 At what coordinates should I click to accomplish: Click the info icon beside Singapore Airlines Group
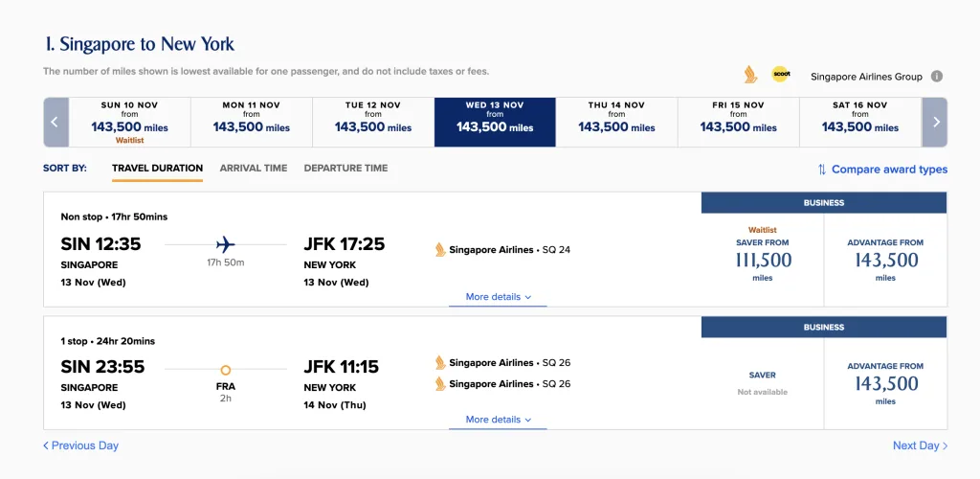[937, 77]
